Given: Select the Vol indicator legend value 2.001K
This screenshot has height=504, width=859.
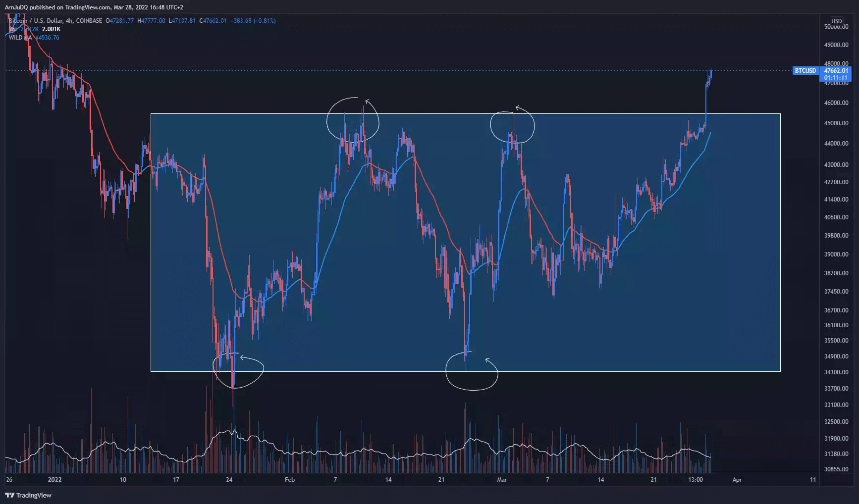Looking at the screenshot, I should (51, 29).
